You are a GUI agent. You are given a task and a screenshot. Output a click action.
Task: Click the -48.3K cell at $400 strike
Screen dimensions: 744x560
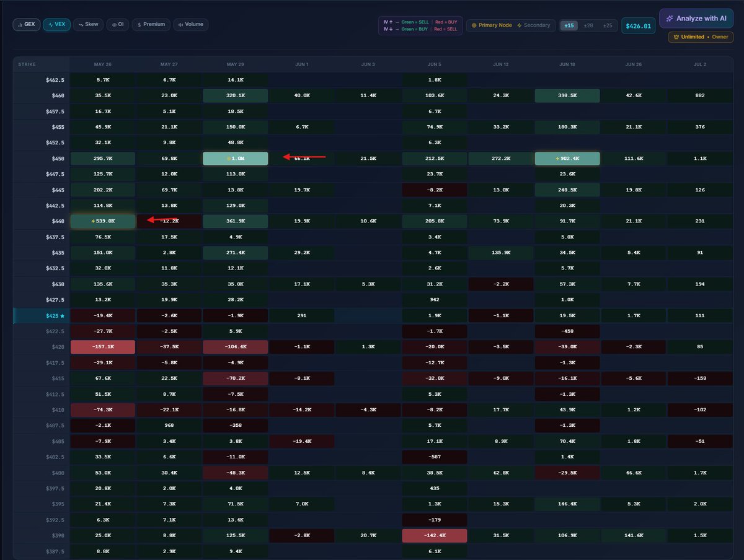[x=235, y=473]
